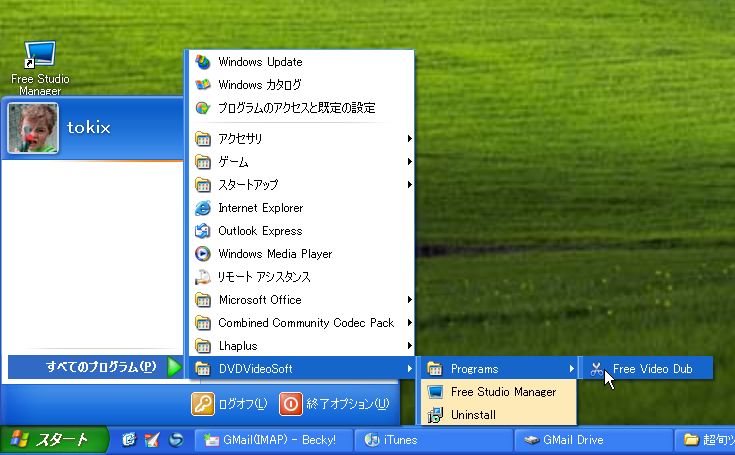Select Free Studio Manager in DVDVideoSoft submenu

tap(499, 392)
